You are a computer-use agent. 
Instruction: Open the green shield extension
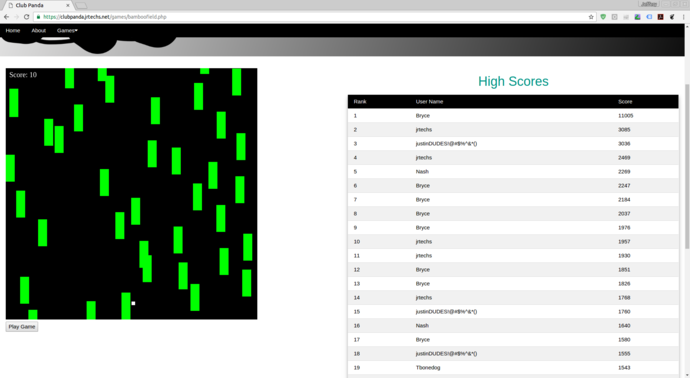tap(603, 17)
